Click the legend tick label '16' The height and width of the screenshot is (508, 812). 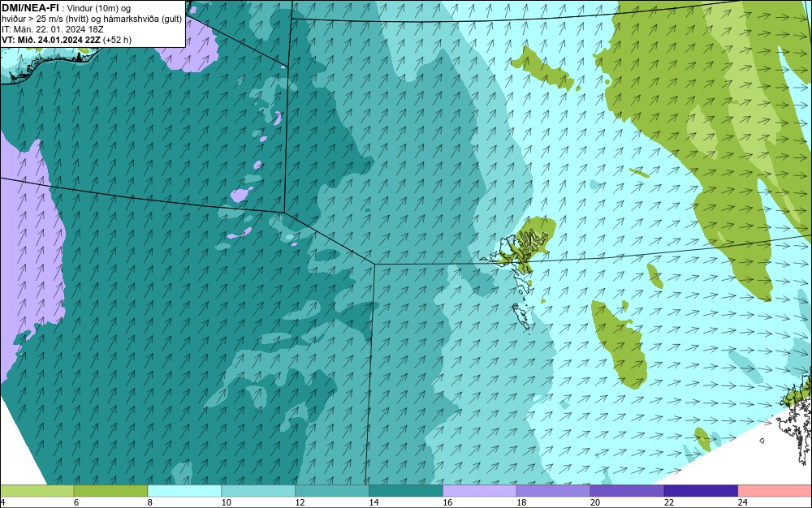(x=448, y=502)
